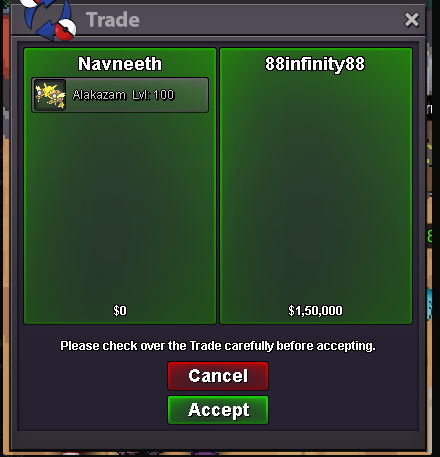Click the Navneeth player name header
This screenshot has height=457, width=440.
(x=120, y=64)
